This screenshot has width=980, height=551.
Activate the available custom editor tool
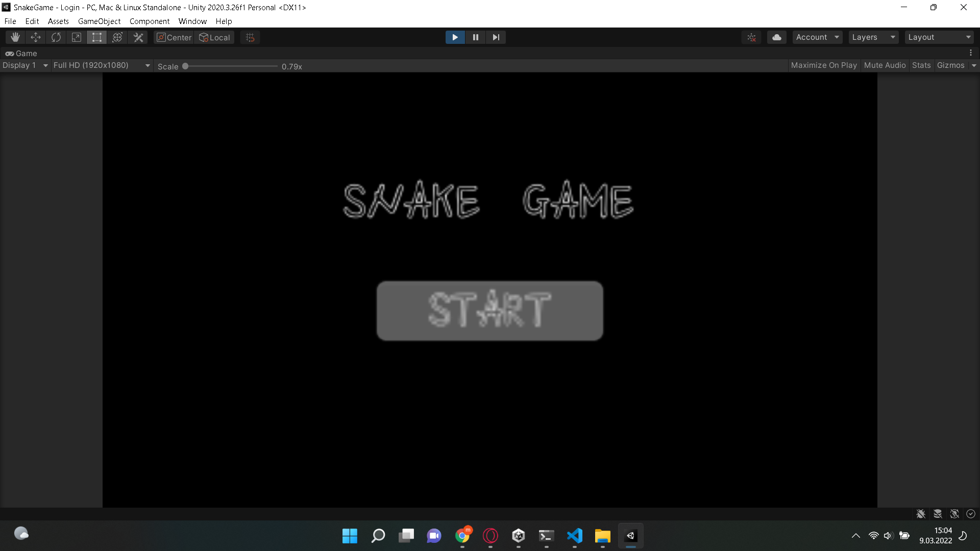click(x=138, y=37)
